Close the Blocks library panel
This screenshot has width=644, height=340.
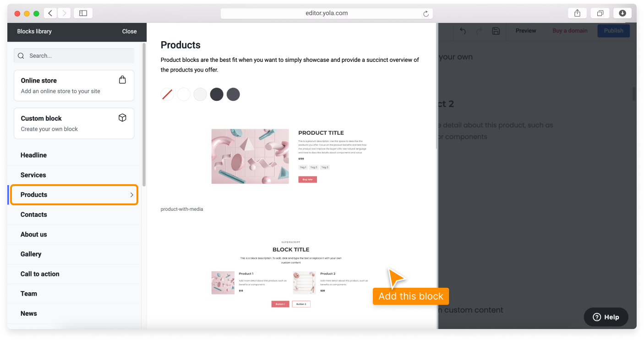tap(129, 31)
